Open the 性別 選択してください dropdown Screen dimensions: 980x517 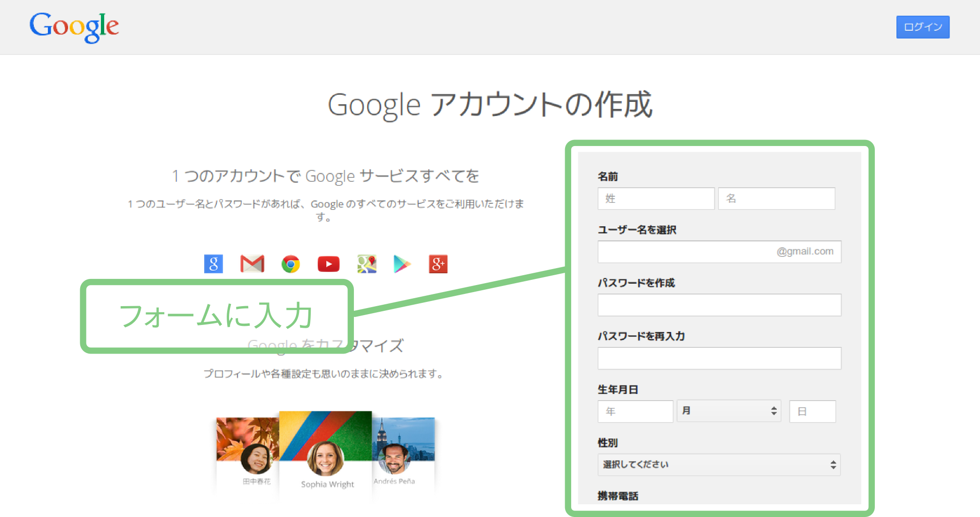click(719, 464)
